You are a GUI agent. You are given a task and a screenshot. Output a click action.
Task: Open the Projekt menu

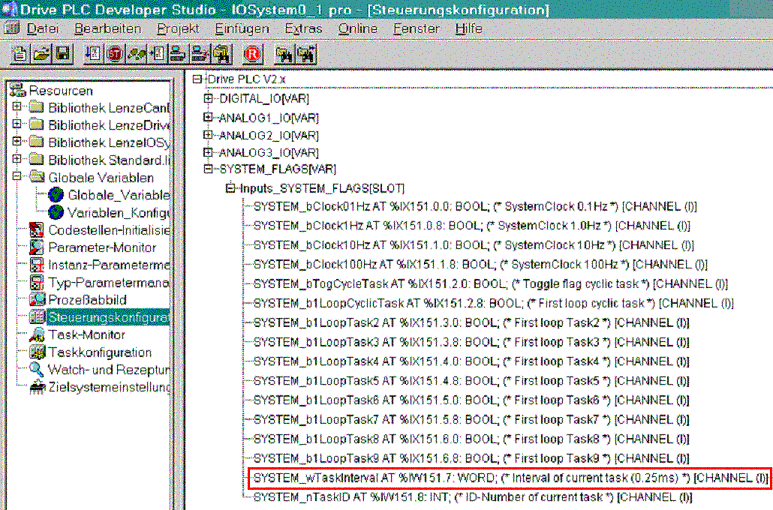click(x=177, y=29)
